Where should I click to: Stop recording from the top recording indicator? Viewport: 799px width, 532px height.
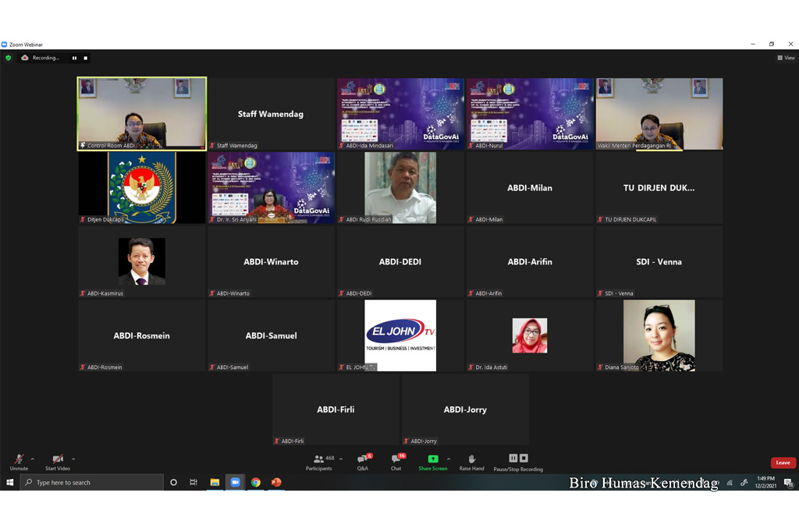click(86, 58)
